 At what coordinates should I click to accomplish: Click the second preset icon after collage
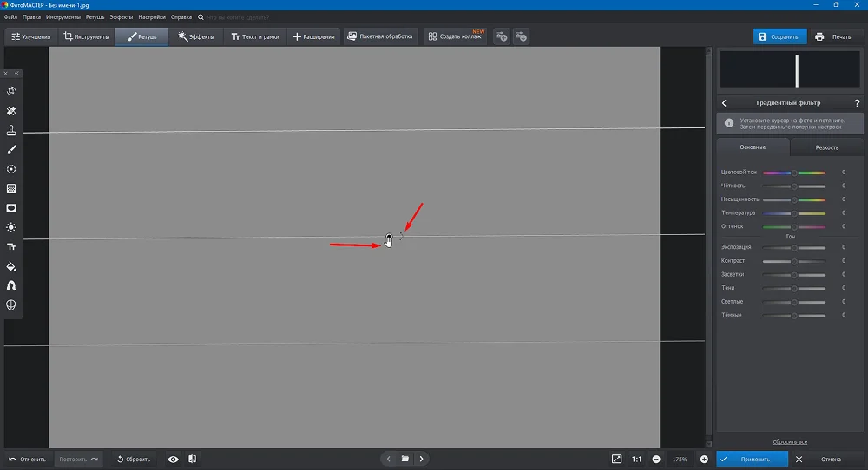521,36
